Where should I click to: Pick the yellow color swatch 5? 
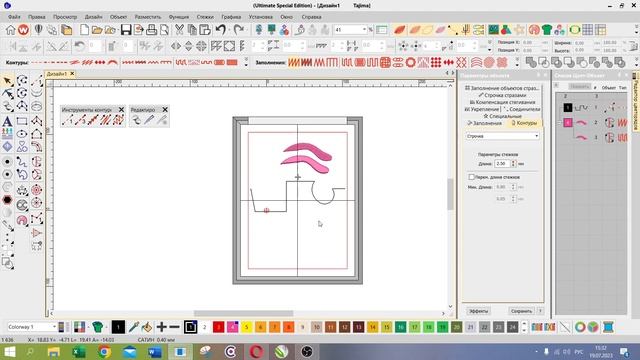246,327
